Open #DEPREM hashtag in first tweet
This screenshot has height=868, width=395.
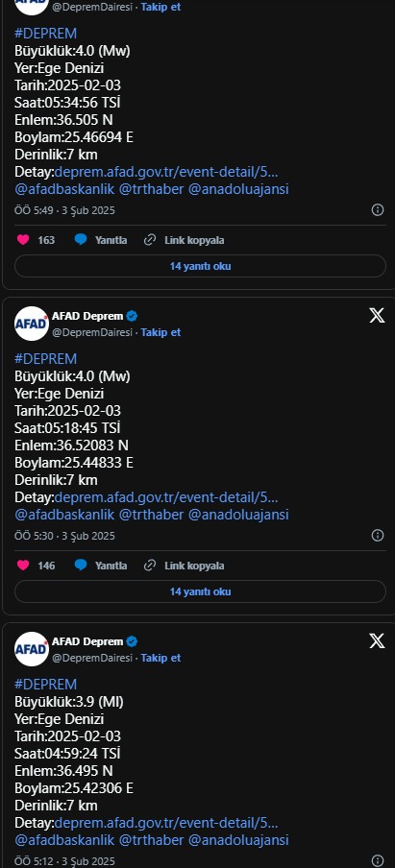pos(46,34)
